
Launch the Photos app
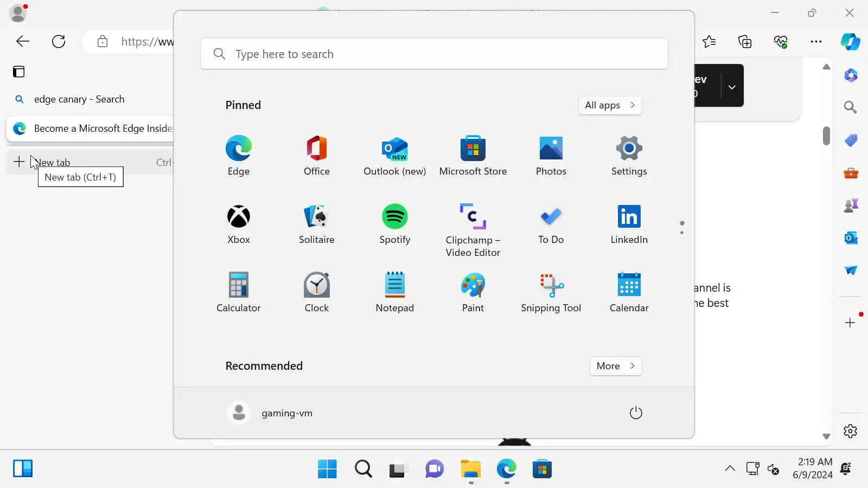[x=551, y=156]
